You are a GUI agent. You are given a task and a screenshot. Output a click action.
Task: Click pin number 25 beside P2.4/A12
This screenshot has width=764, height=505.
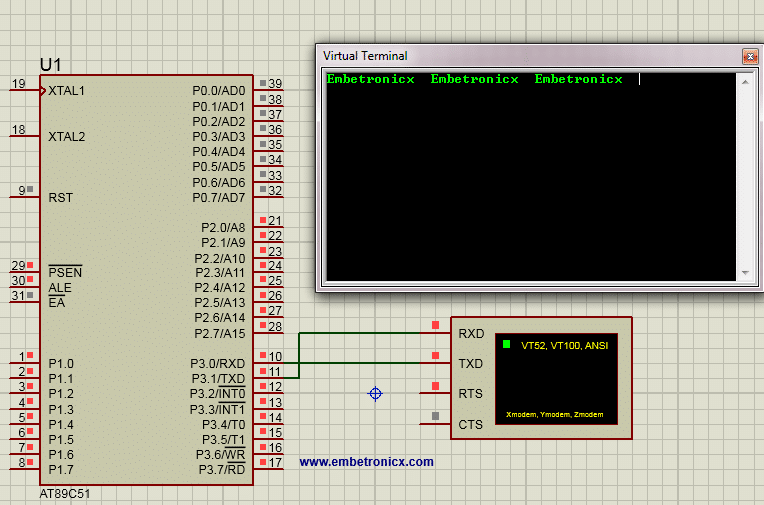click(x=275, y=281)
